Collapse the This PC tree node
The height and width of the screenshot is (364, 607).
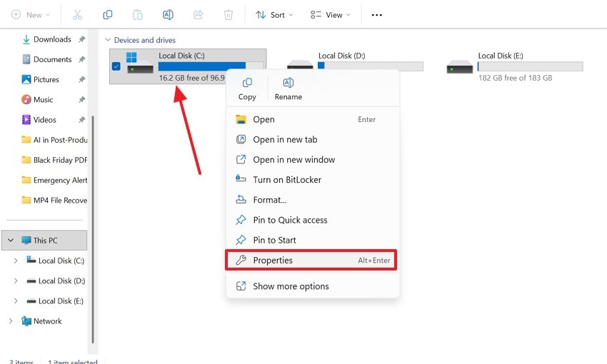tap(11, 241)
